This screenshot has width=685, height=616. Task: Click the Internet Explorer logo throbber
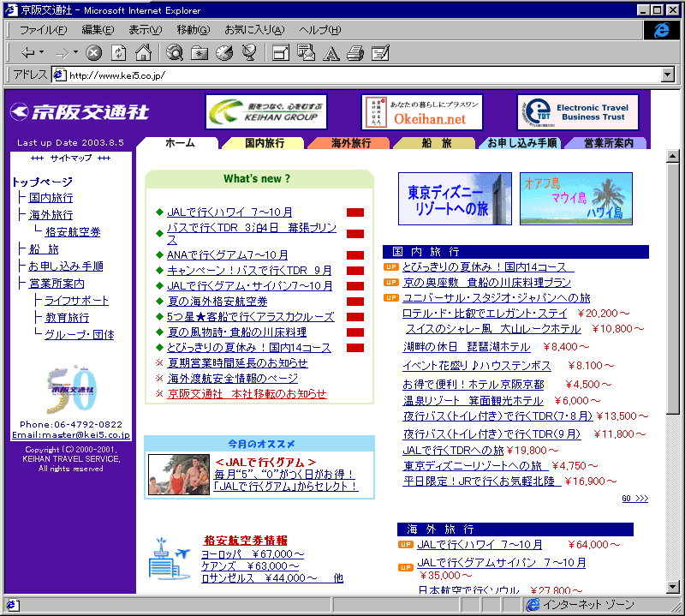click(x=661, y=30)
